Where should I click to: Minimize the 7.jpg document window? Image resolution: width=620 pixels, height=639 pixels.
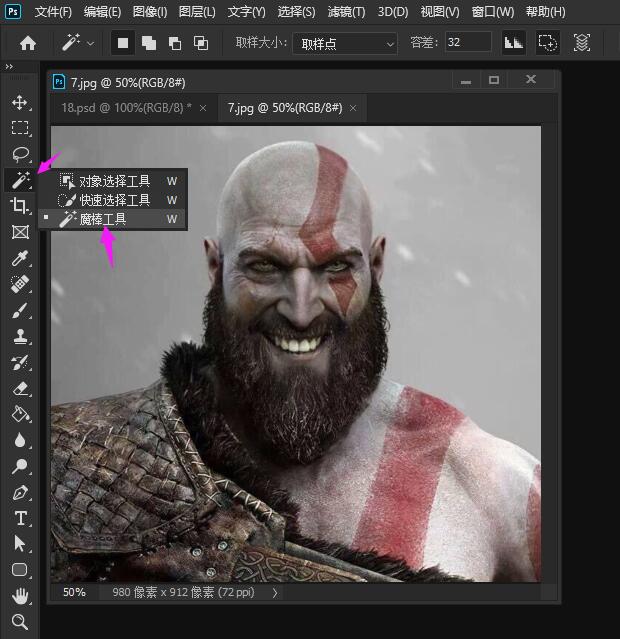pyautogui.click(x=466, y=80)
